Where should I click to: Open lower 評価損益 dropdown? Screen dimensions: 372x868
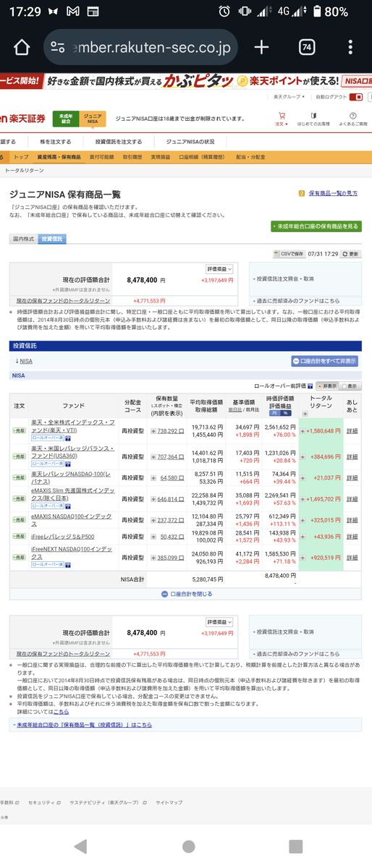219,622
